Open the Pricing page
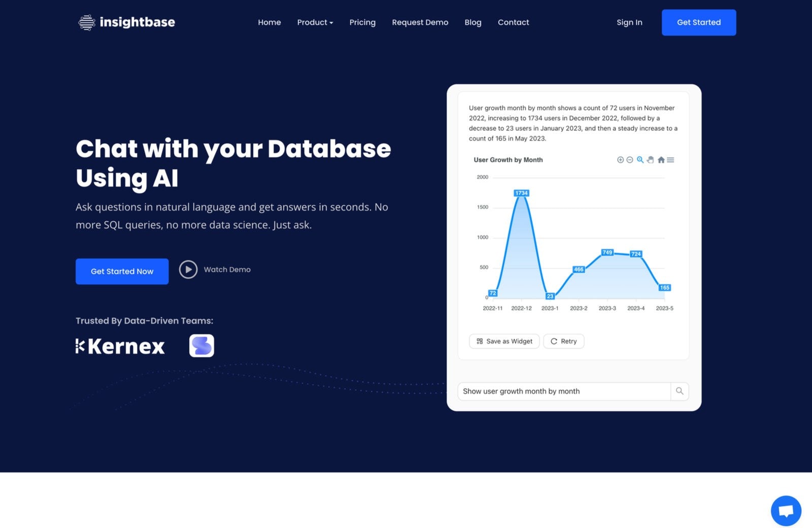This screenshot has height=528, width=812. pyautogui.click(x=362, y=22)
